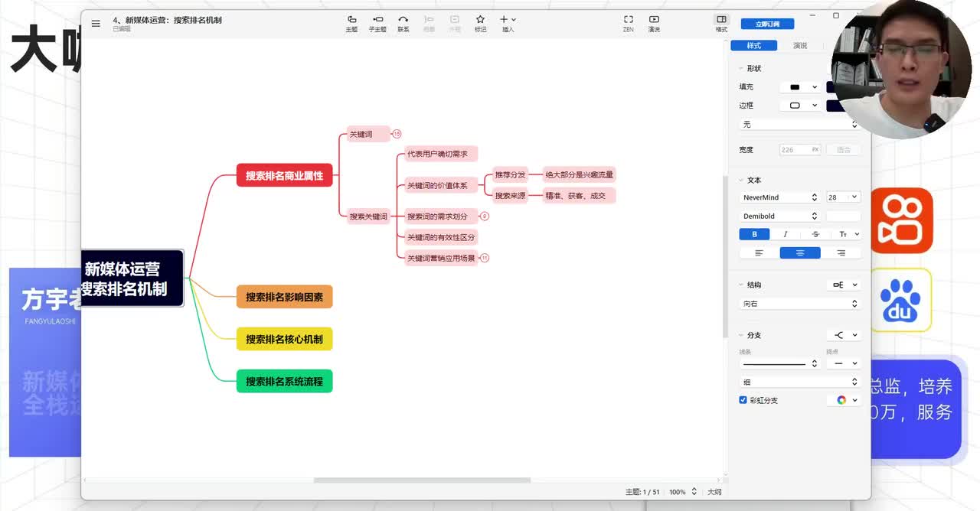Viewport: 980px width, 511px height.
Task: Open the text case Tт dropdown
Action: pyautogui.click(x=847, y=234)
